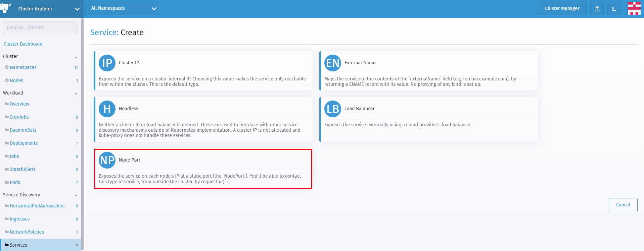The height and width of the screenshot is (251, 644).
Task: Click the sidebar vertical scrollbar
Action: pos(82,134)
